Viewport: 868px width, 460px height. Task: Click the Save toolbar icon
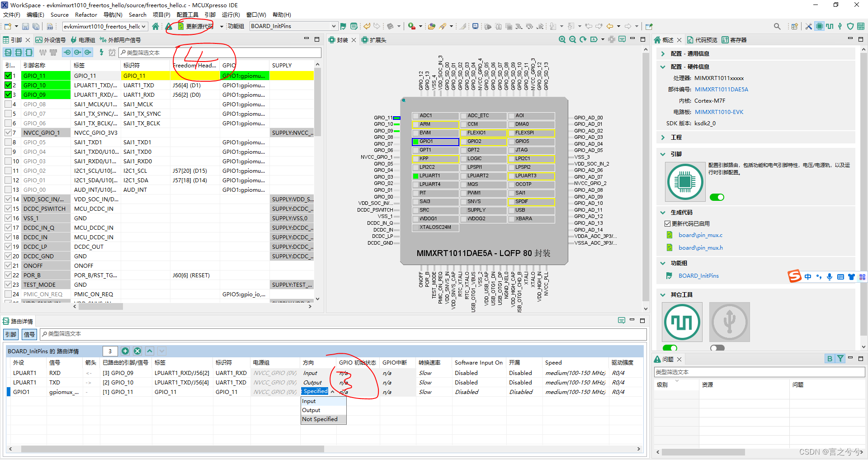coord(25,26)
